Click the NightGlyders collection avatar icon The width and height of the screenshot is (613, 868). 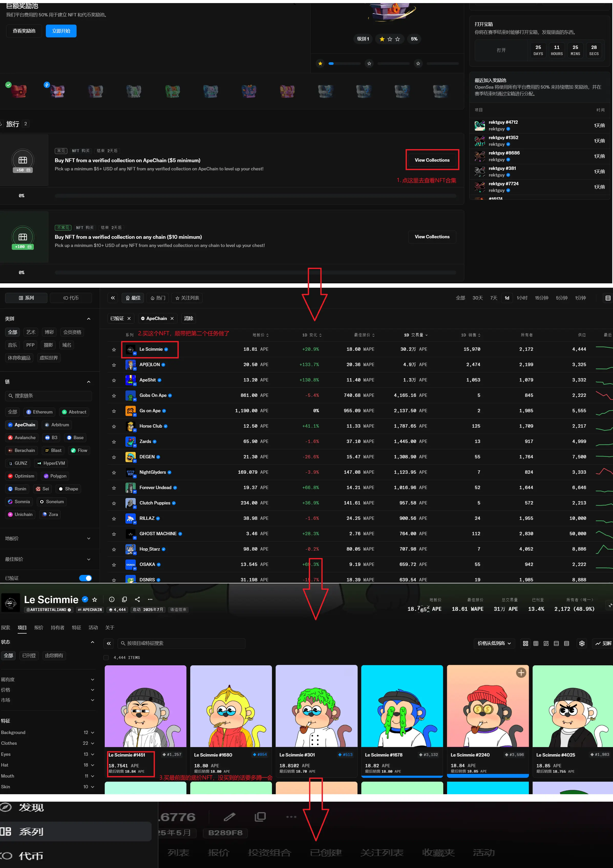click(130, 472)
